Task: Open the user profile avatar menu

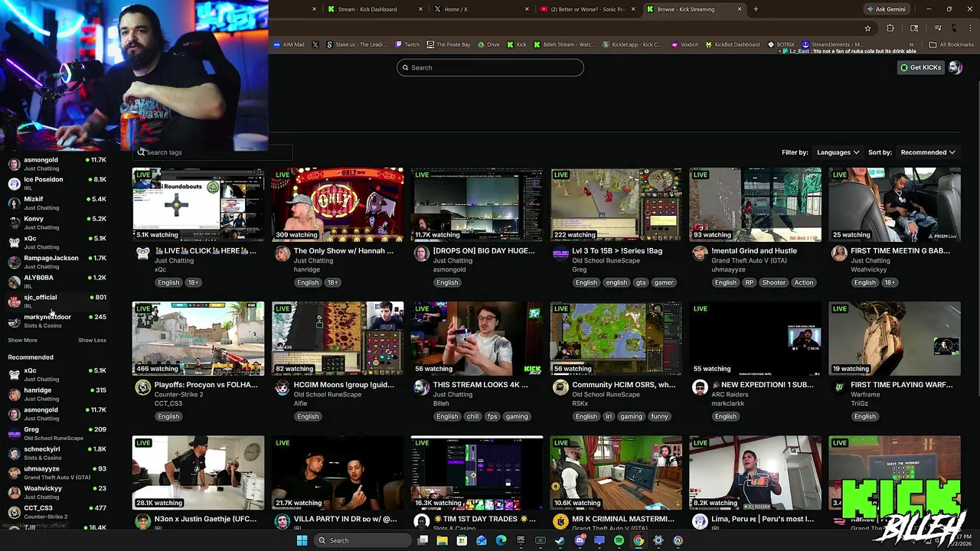Action: (955, 67)
